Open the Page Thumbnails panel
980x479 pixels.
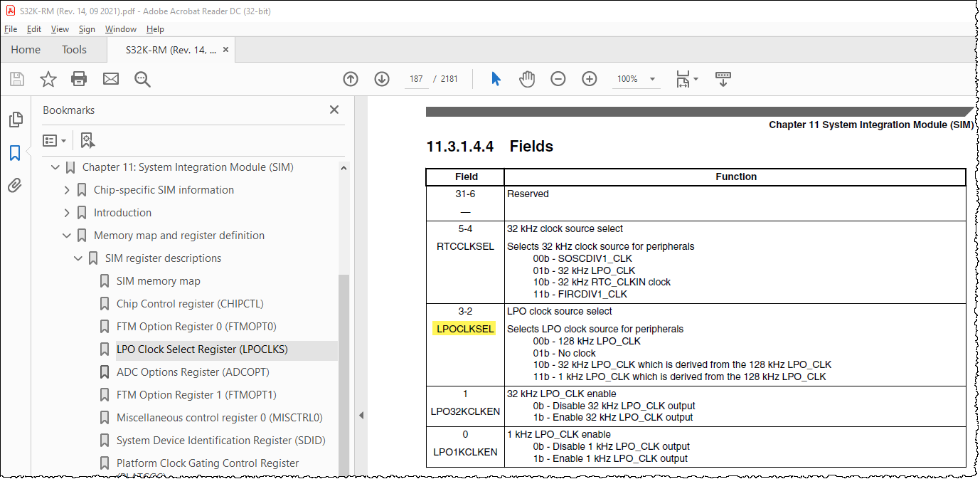(16, 120)
